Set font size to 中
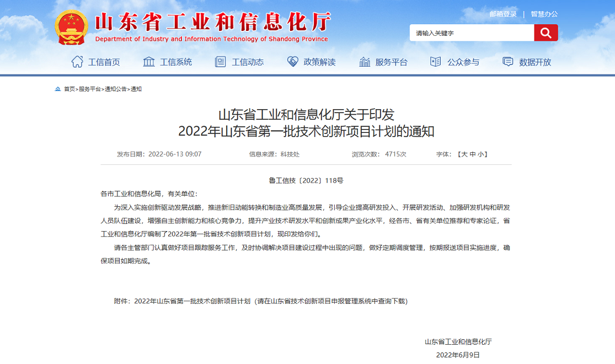 (x=472, y=154)
